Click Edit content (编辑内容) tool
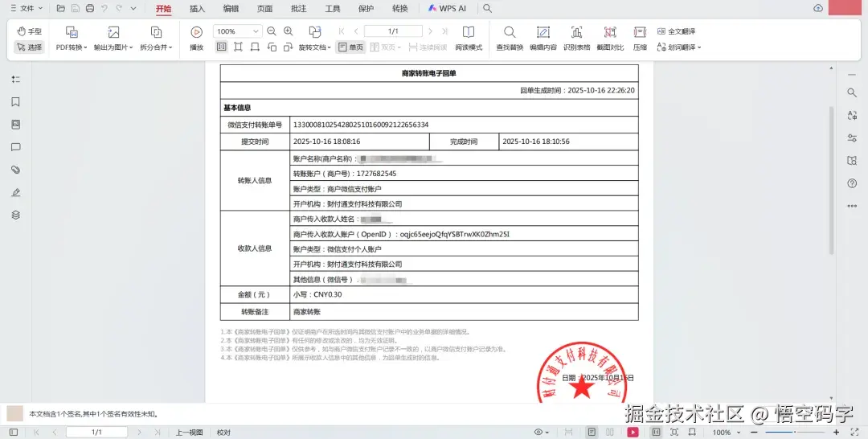 (543, 39)
